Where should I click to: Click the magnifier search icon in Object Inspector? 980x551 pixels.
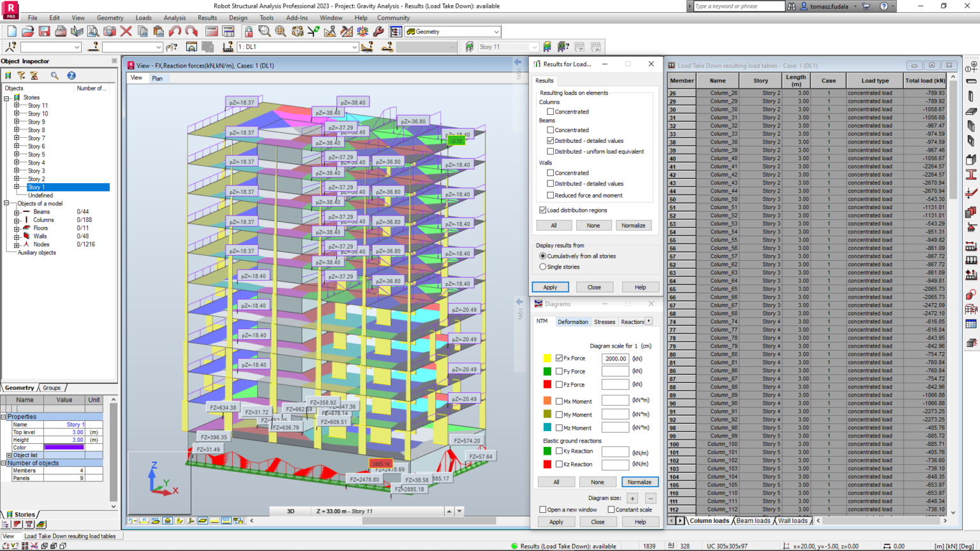point(55,75)
